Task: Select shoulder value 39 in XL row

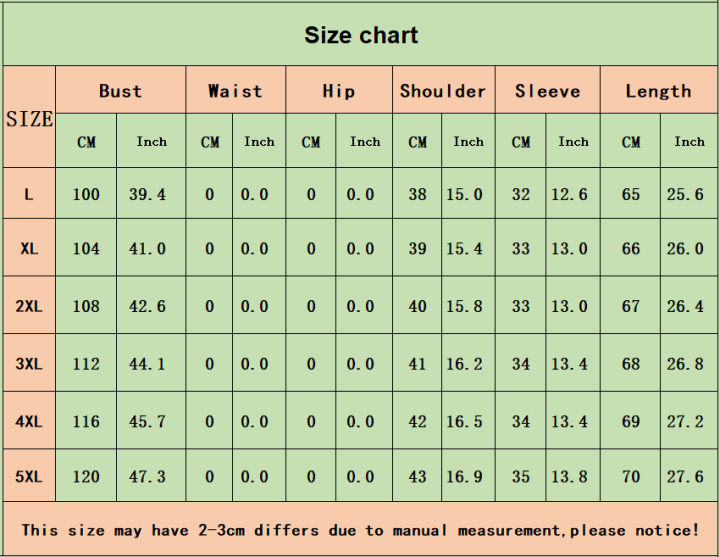Action: click(417, 248)
